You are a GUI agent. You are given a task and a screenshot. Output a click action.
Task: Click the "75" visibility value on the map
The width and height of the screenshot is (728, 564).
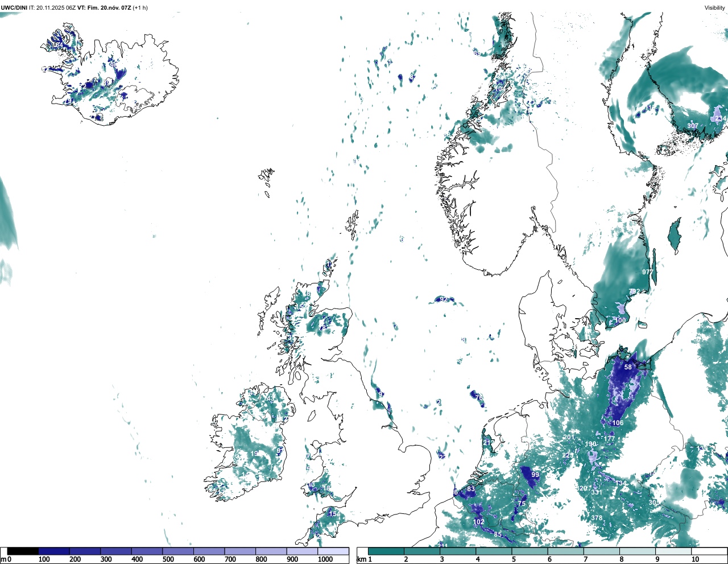[522, 504]
